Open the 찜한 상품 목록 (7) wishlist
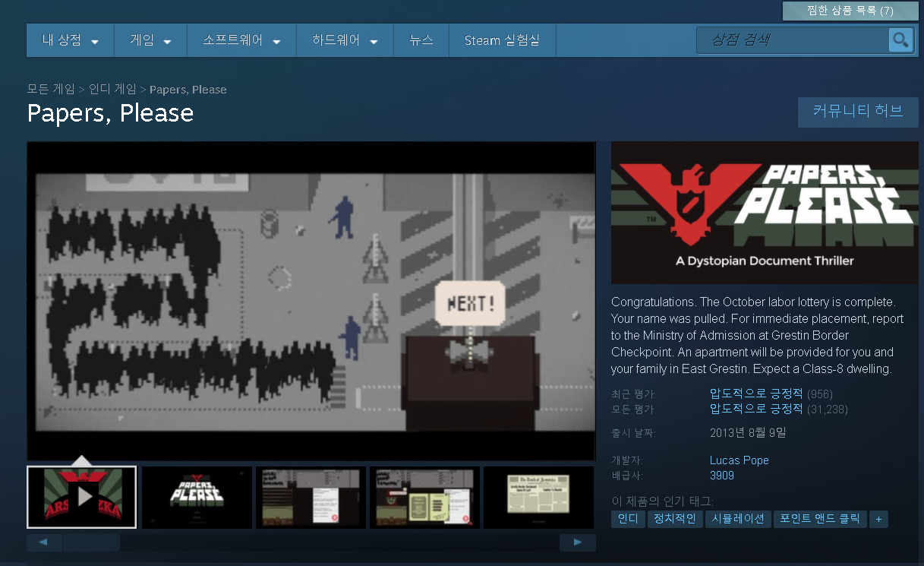This screenshot has width=924, height=566. 850,11
